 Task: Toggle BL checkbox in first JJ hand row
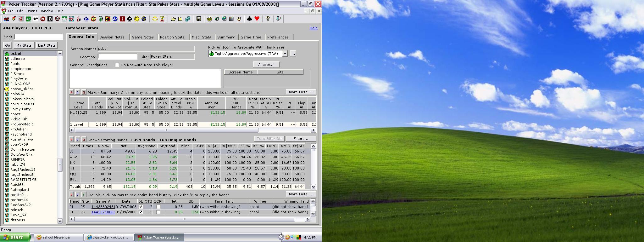click(141, 207)
